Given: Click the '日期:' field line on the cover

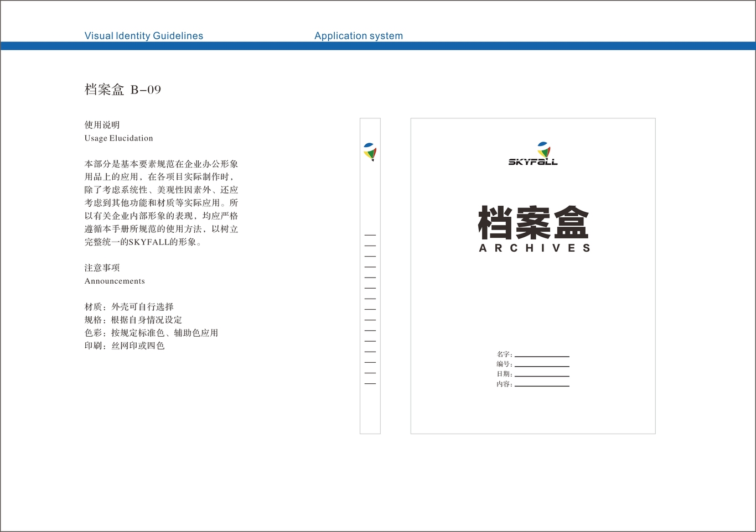Looking at the screenshot, I should click(x=542, y=377).
